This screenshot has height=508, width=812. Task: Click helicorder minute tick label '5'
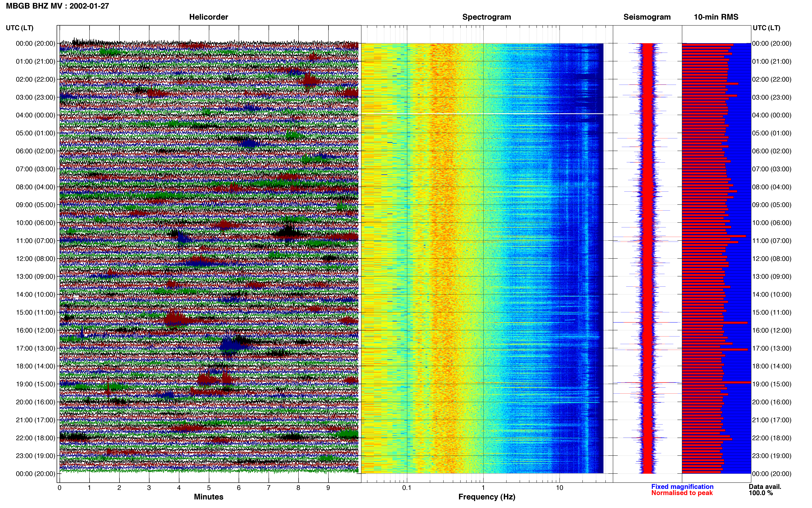point(209,487)
